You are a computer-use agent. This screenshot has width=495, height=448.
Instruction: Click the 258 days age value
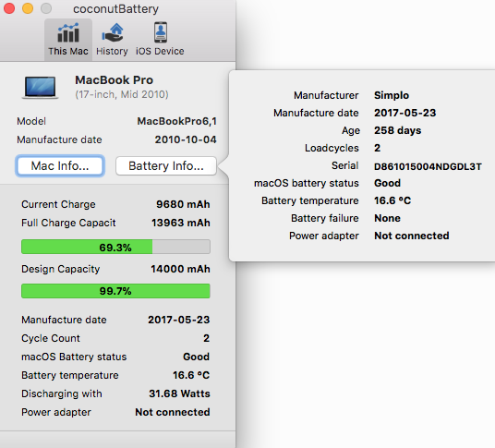click(398, 130)
